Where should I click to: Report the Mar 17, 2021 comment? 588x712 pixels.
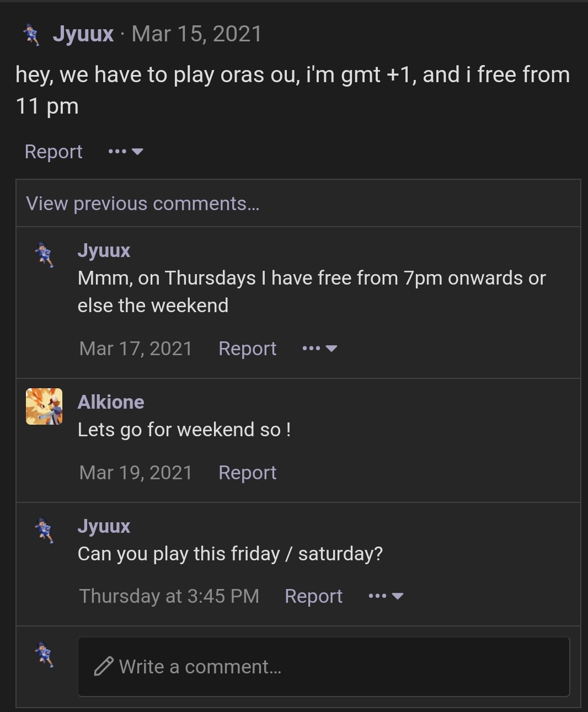coord(247,349)
